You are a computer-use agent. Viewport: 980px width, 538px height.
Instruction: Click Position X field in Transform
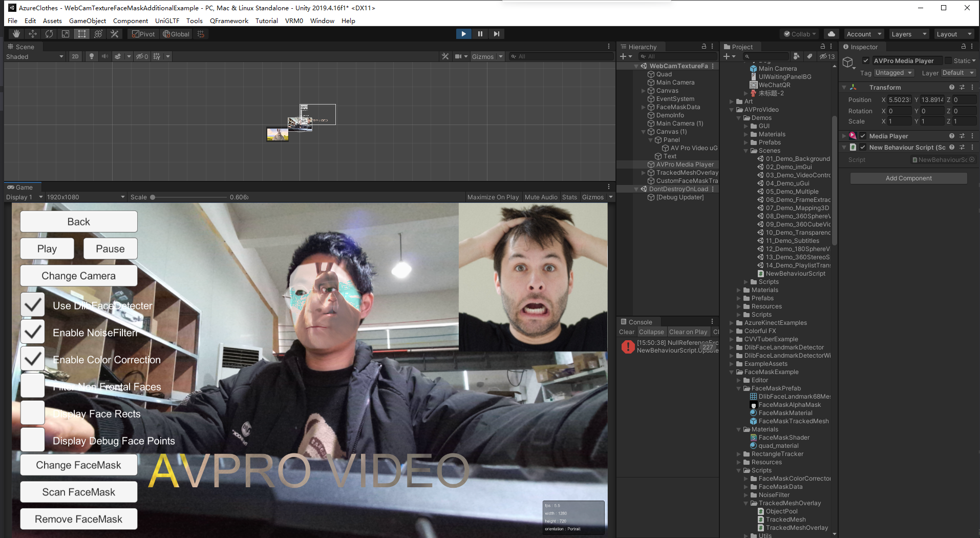point(900,100)
